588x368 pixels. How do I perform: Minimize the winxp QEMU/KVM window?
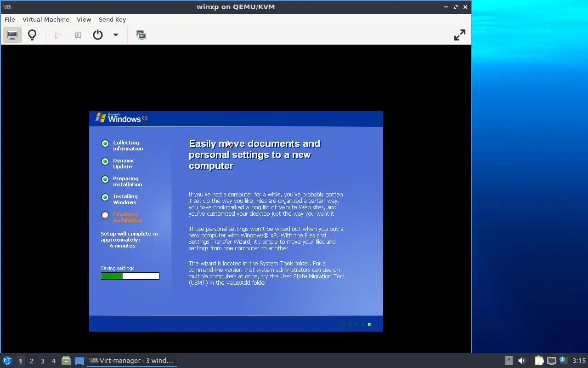[x=446, y=7]
